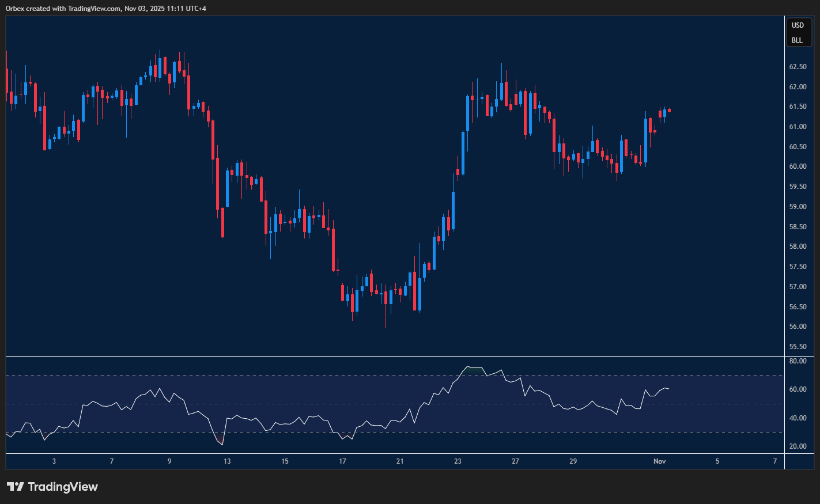Click the 55.50 price axis label

(798, 346)
